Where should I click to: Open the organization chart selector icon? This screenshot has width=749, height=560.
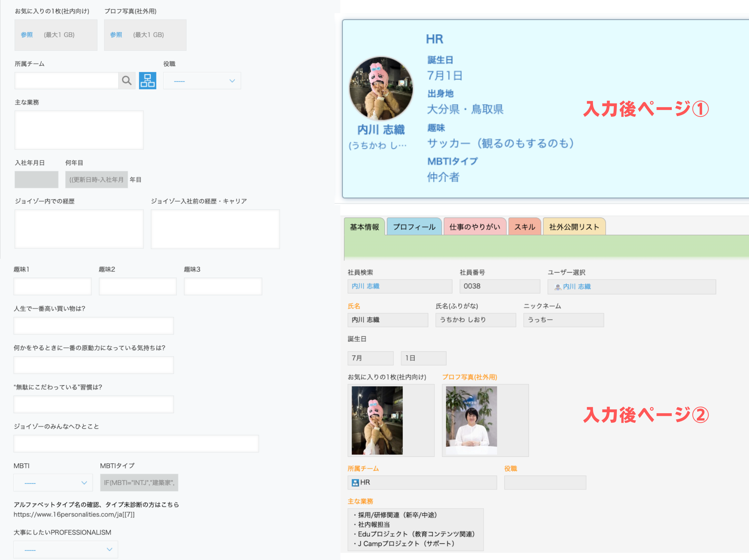click(148, 80)
